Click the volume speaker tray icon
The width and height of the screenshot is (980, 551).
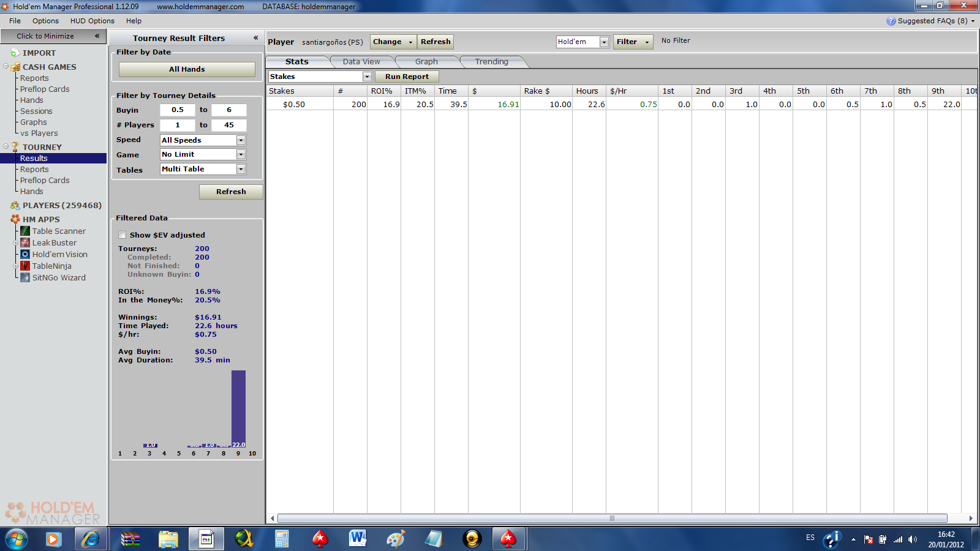click(913, 539)
